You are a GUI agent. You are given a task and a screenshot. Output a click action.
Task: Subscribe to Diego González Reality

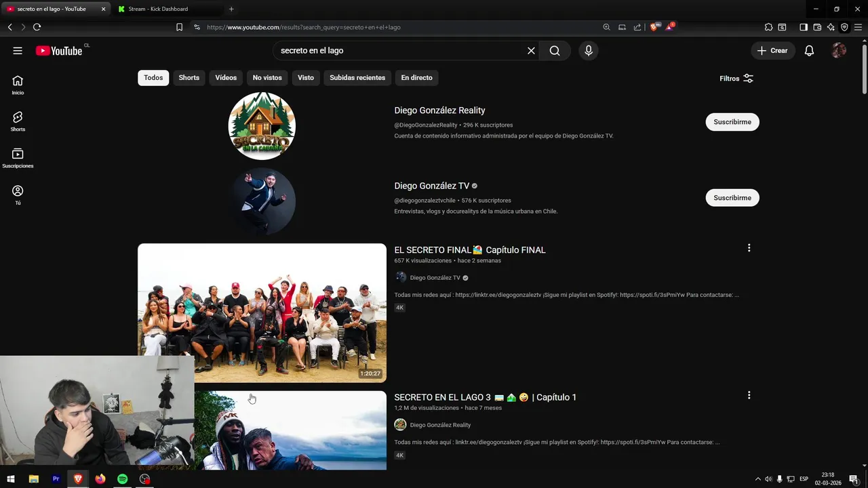[732, 122]
